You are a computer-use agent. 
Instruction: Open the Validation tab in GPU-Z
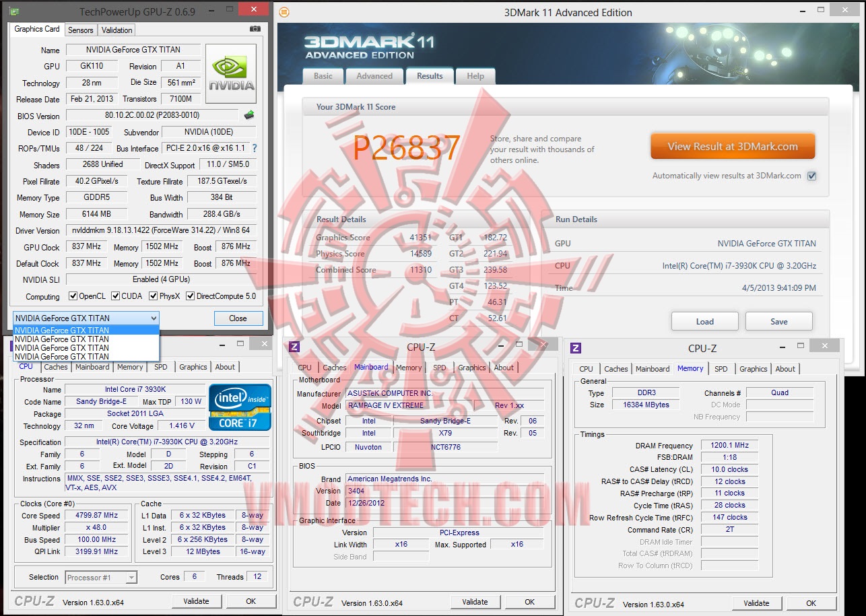coord(117,30)
